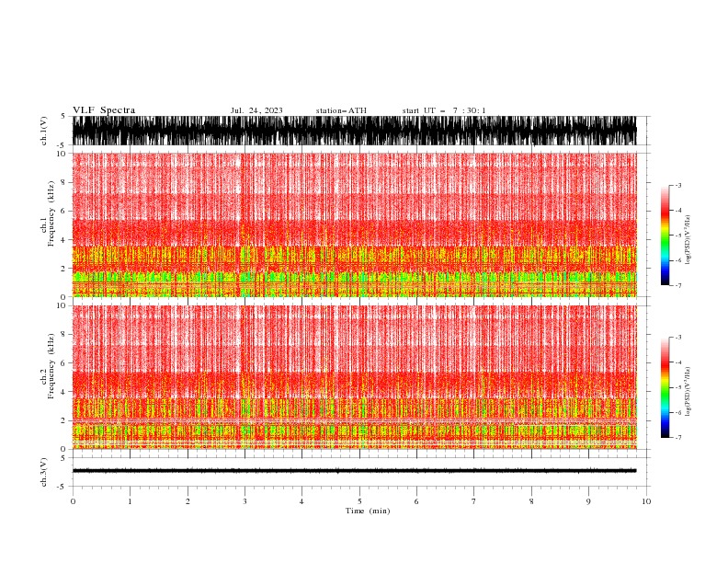Click the "5" tick on ch.1(V) axis
This screenshot has height=563, width=728.
coord(64,116)
